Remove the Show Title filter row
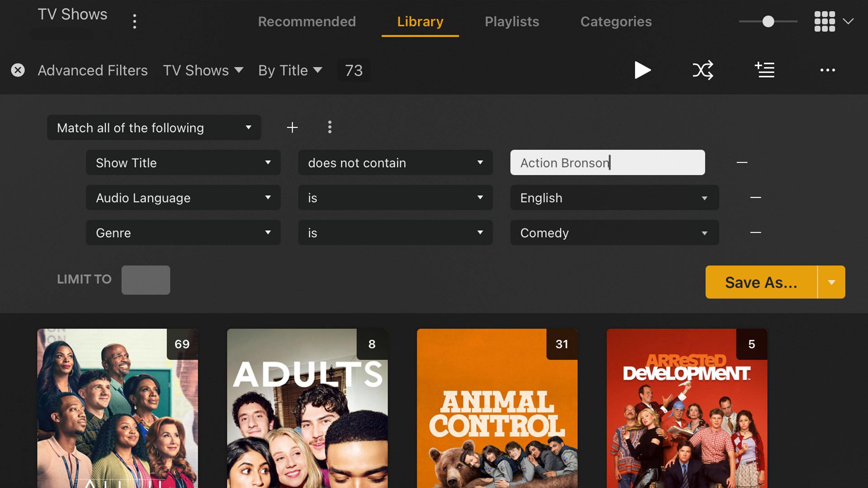 click(742, 163)
